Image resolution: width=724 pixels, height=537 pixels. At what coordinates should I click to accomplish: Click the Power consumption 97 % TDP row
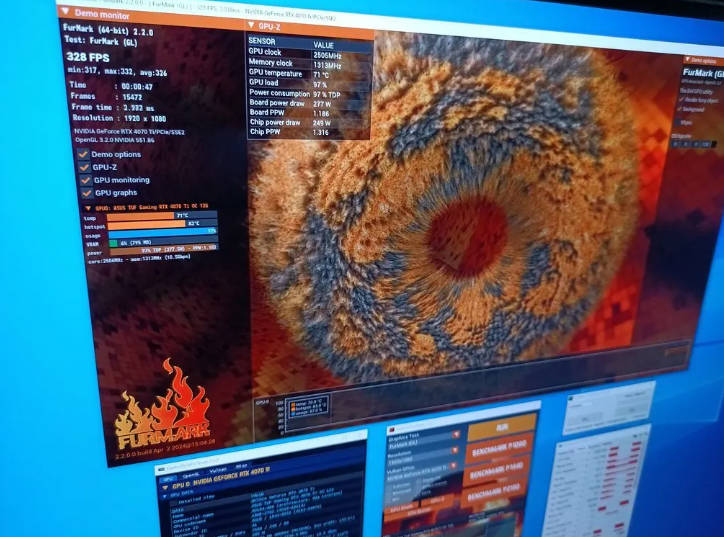309,94
